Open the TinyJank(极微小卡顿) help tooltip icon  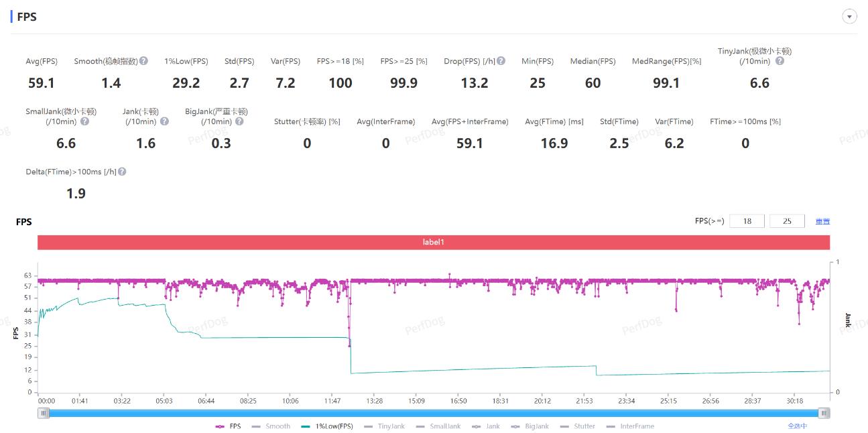(x=780, y=61)
